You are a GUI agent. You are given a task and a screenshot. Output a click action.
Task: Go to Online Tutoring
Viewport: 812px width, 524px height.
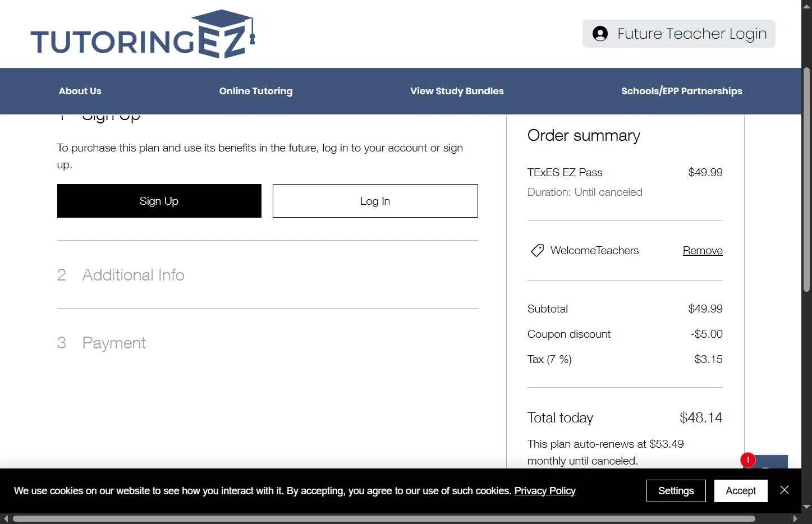(x=256, y=91)
